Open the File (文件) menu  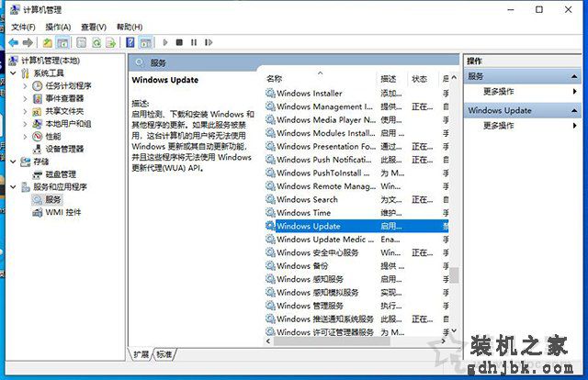23,27
